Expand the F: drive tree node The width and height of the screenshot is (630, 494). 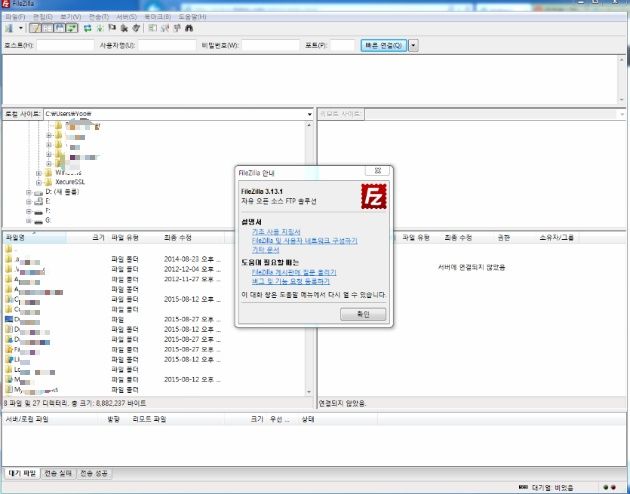pos(29,211)
